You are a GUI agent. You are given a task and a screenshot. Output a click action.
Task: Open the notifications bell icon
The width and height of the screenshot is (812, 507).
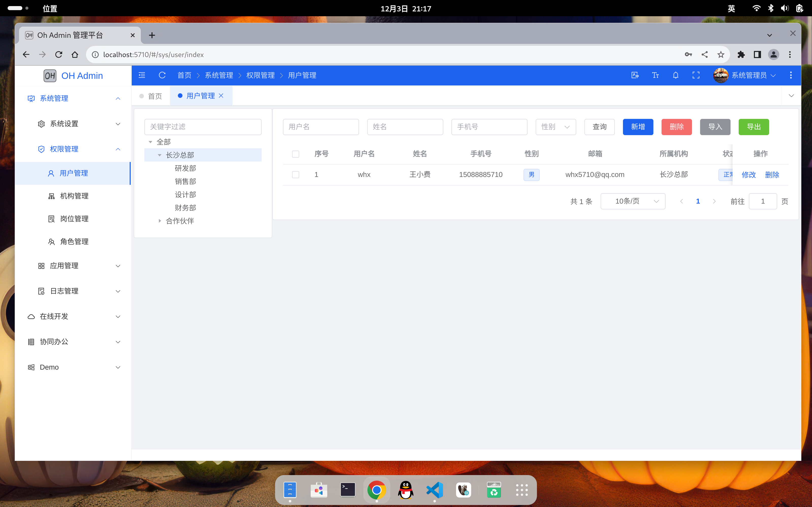tap(675, 75)
